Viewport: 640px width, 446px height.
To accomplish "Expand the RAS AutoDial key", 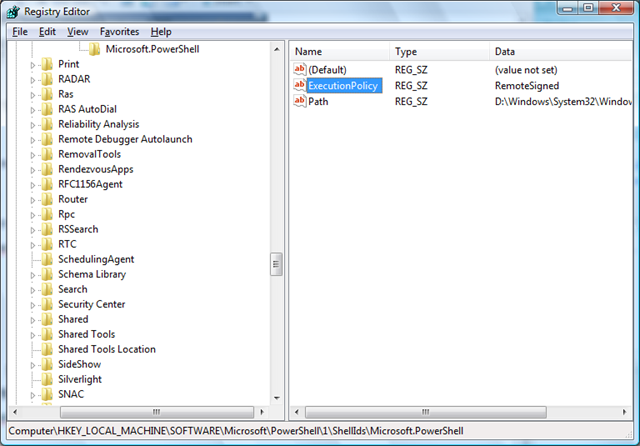I will coord(33,110).
